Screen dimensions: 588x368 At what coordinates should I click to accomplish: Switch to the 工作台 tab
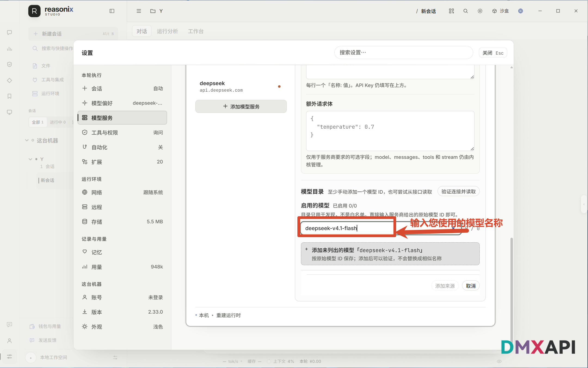coord(196,31)
